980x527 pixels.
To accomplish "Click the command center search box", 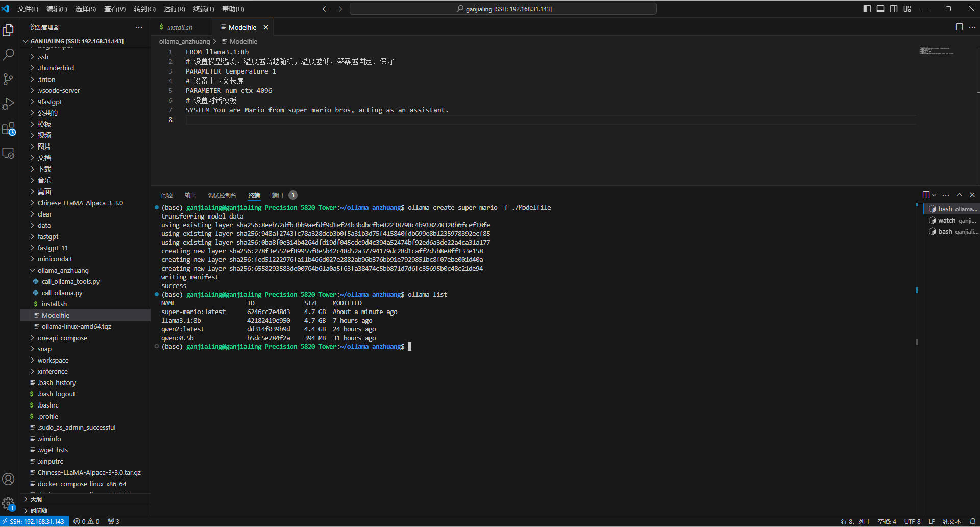I will (x=503, y=9).
